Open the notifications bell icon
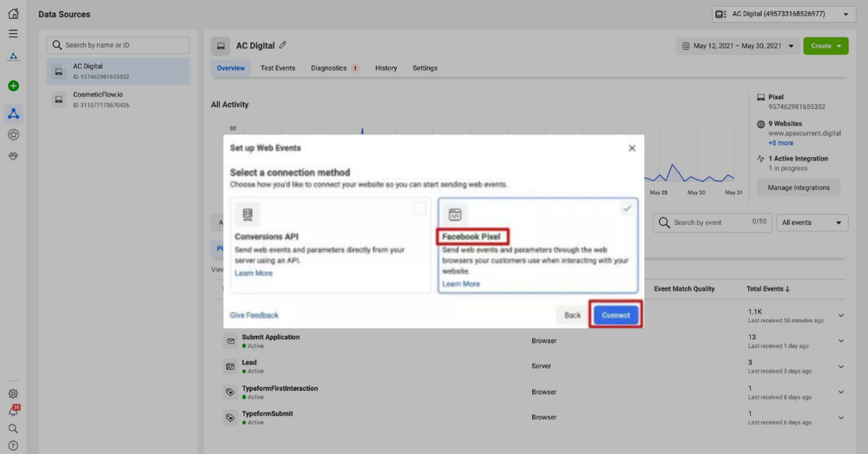 pos(13,411)
